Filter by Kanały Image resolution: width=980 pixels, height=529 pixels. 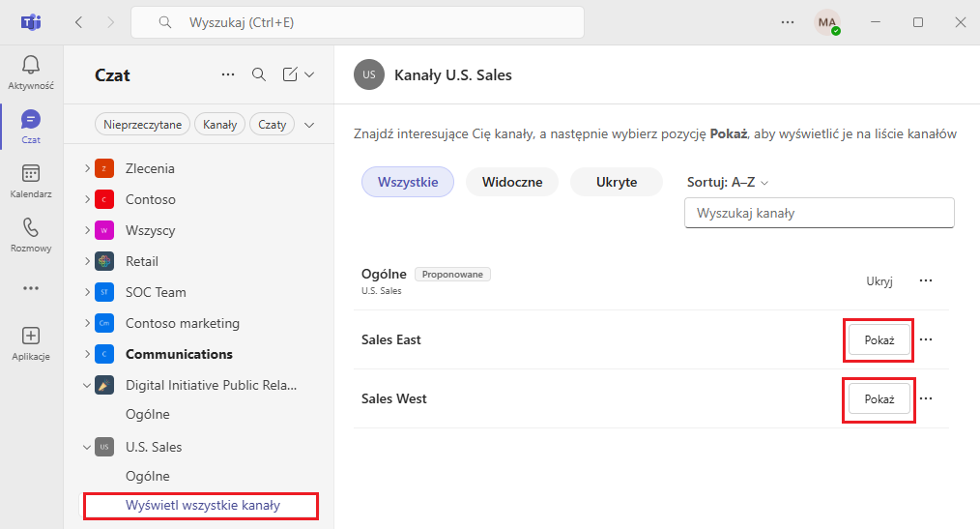click(x=220, y=125)
